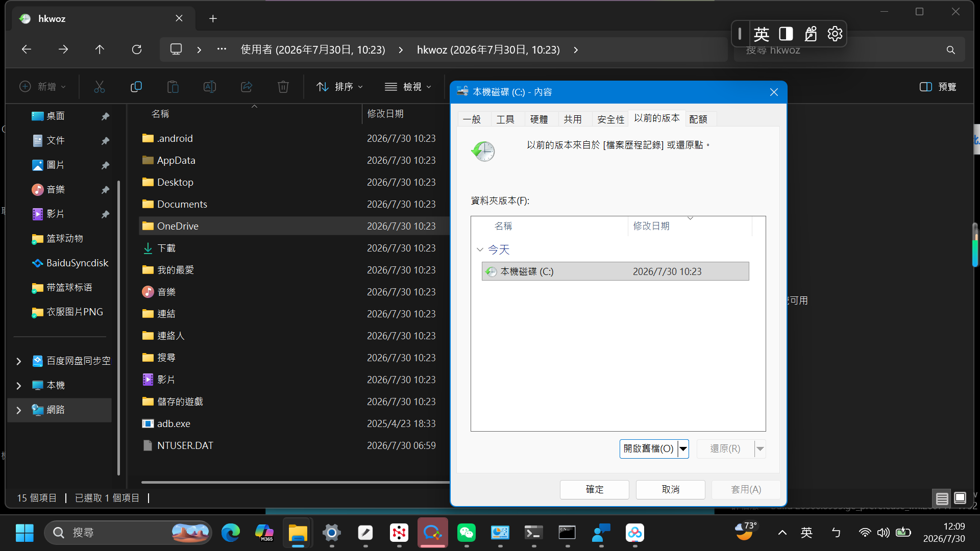The height and width of the screenshot is (551, 980).
Task: Switch to the 安全性 tab
Action: [610, 119]
